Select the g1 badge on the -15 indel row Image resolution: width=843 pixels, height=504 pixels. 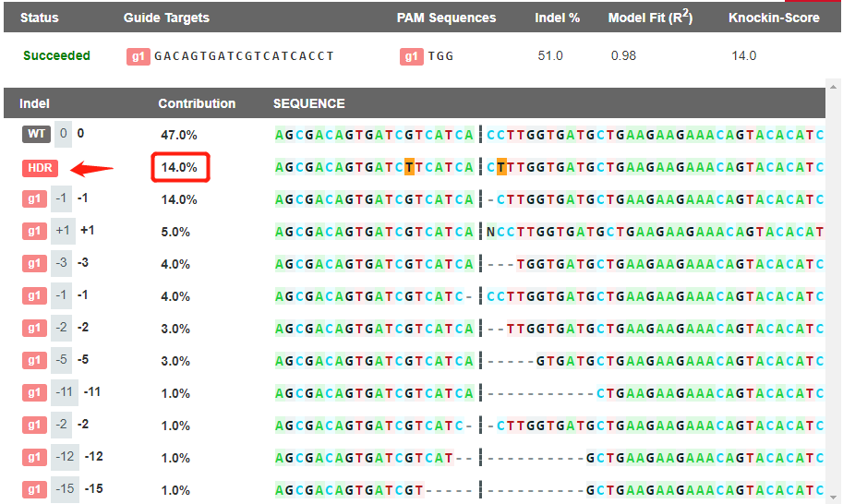(35, 489)
